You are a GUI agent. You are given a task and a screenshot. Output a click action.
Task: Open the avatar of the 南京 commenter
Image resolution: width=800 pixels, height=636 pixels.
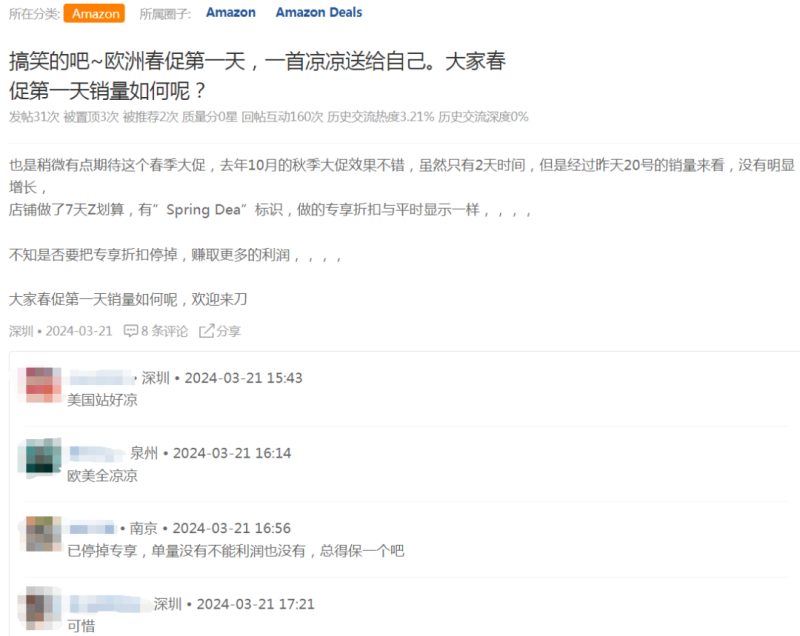41,533
